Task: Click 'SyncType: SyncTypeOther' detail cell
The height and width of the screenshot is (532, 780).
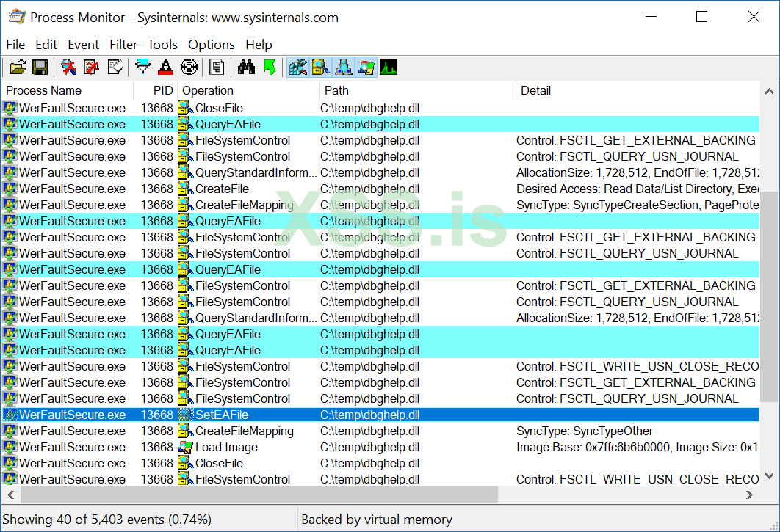Action: pyautogui.click(x=585, y=431)
